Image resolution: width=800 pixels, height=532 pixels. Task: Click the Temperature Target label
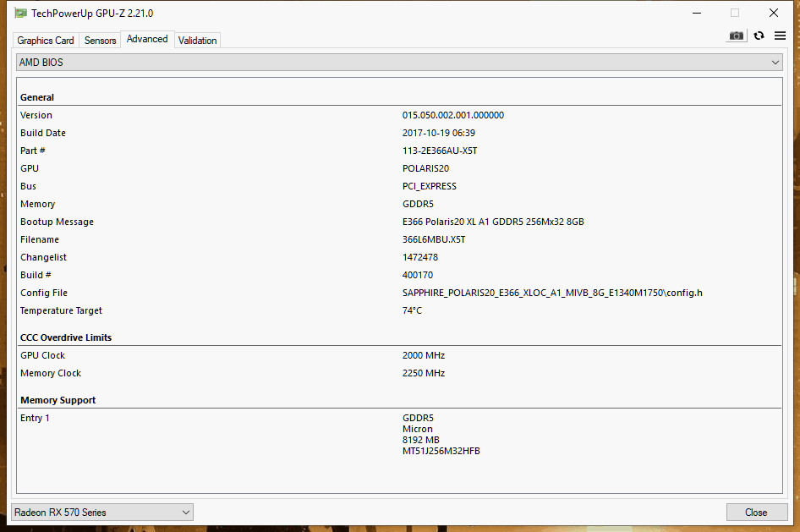[x=61, y=310]
